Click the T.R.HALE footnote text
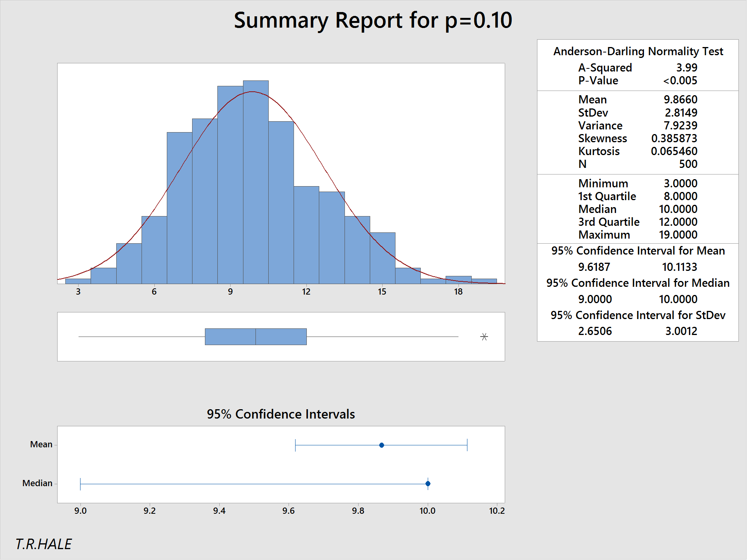 click(44, 544)
